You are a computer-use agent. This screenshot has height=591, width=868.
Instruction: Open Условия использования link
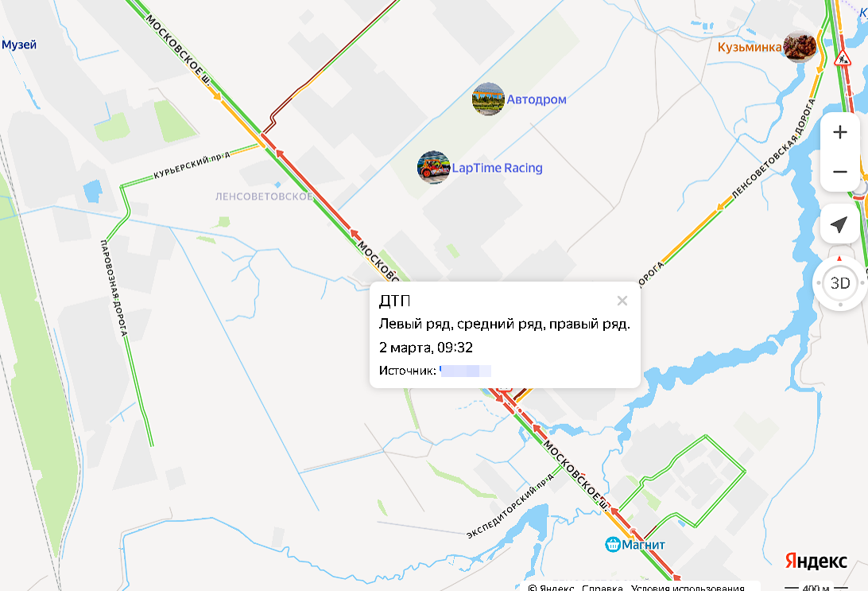click(688, 588)
